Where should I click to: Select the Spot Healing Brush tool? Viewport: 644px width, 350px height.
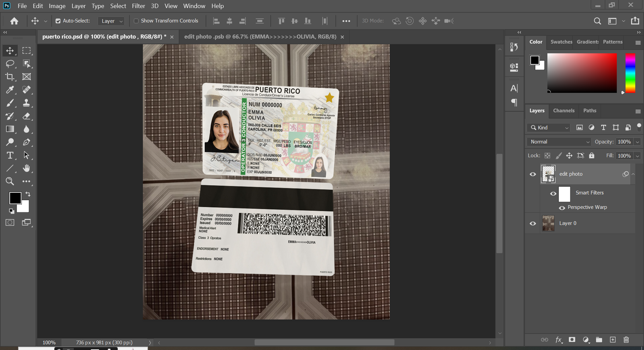tap(27, 90)
